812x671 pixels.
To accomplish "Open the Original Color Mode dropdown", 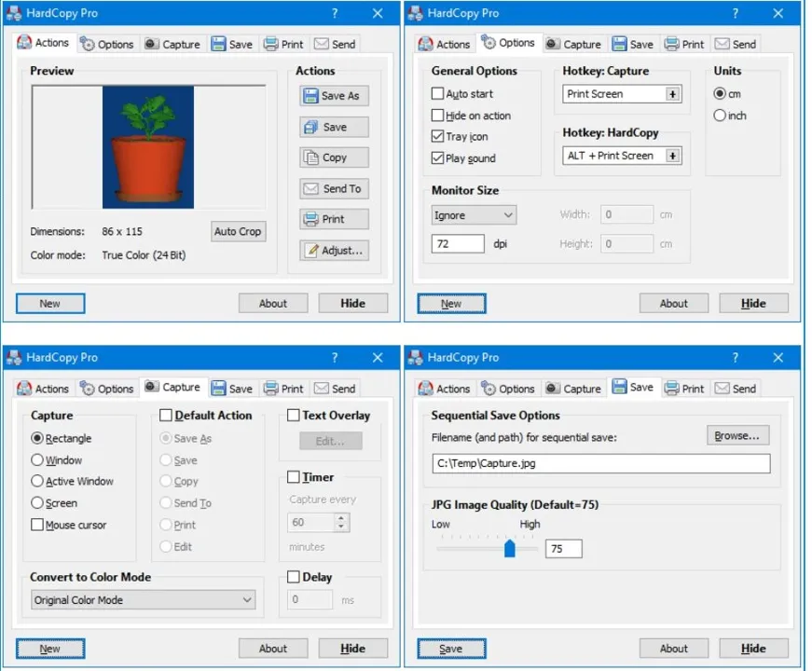I will (x=143, y=599).
